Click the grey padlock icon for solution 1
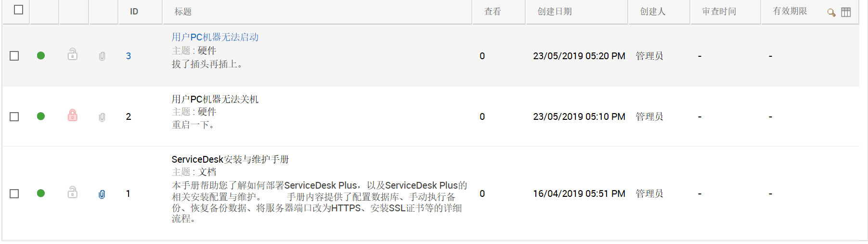Image resolution: width=868 pixels, height=244 pixels. pos(73,193)
